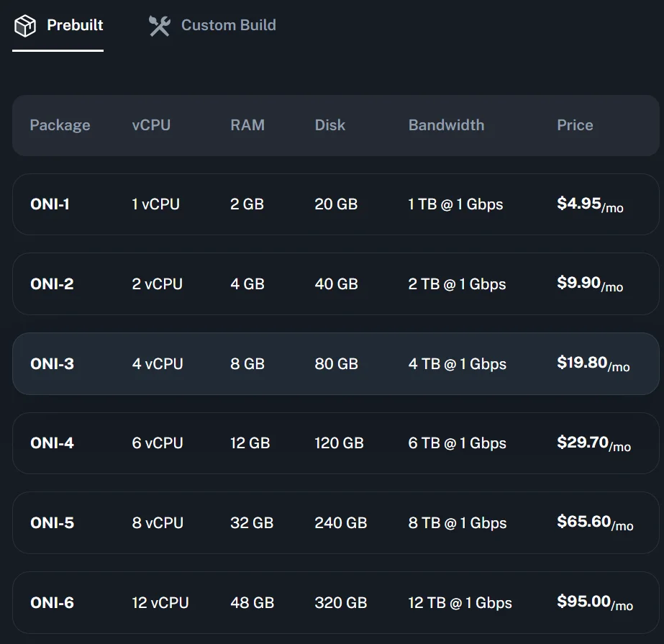The image size is (664, 644).
Task: Click the Package column header
Action: pyautogui.click(x=60, y=124)
